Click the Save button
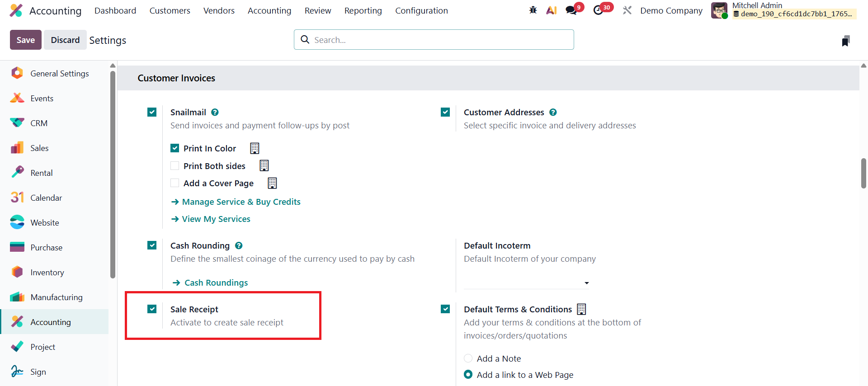The height and width of the screenshot is (386, 868). (x=26, y=40)
